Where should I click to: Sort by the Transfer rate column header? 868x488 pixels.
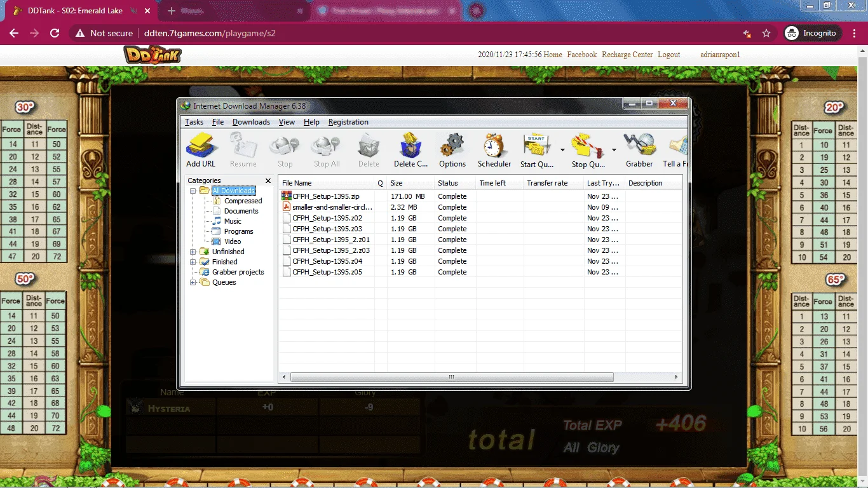pos(553,183)
